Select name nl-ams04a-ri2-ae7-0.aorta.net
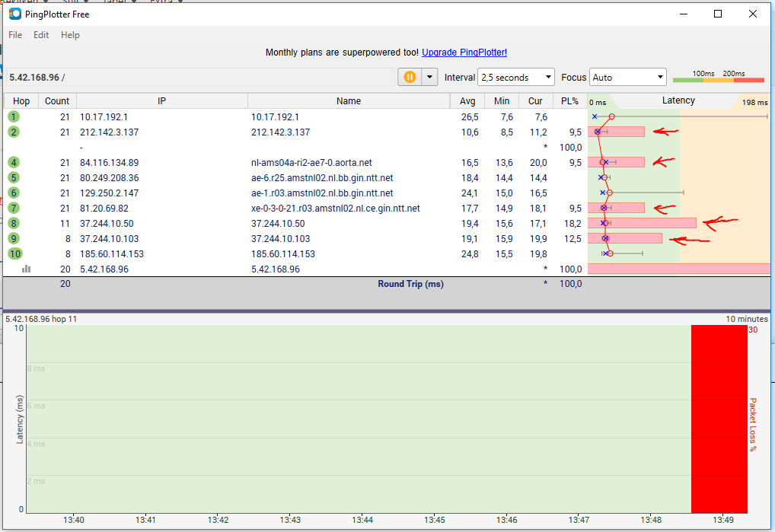This screenshot has height=532, width=775. tap(311, 163)
